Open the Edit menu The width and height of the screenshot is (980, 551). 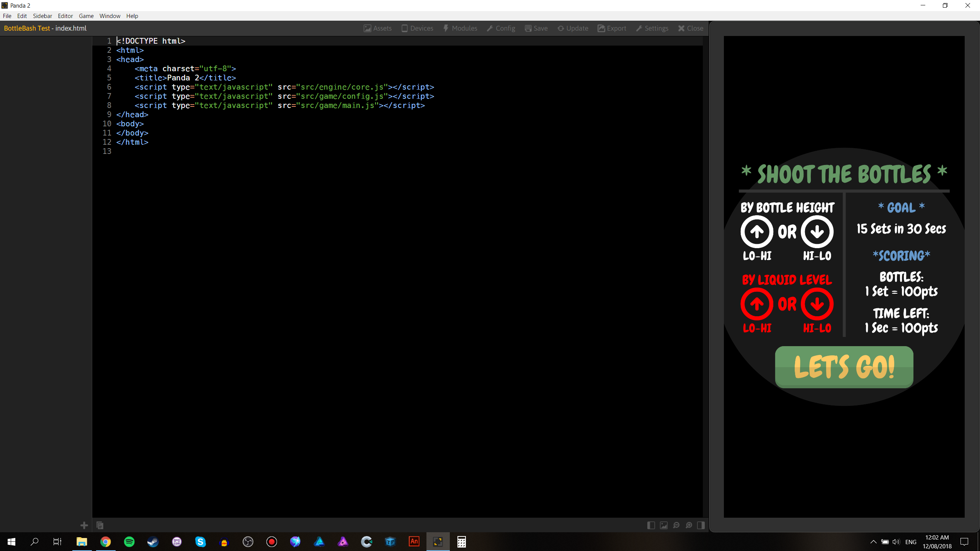[x=22, y=16]
